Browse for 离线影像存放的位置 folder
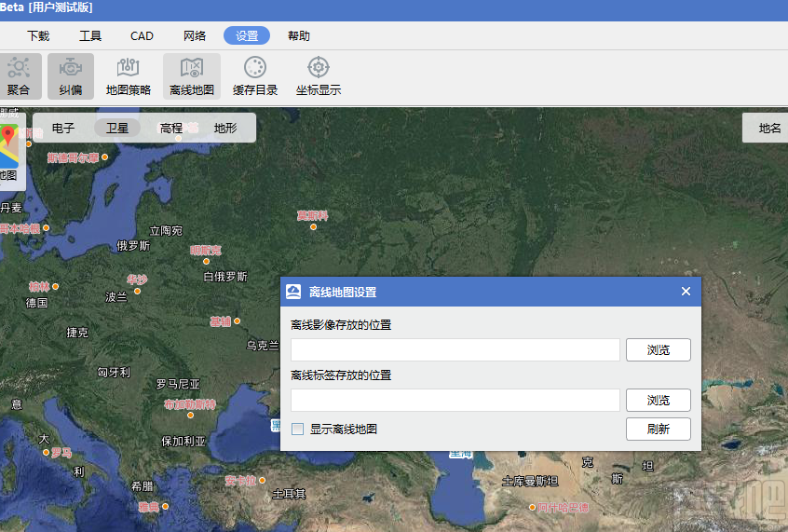788x532 pixels. pos(658,349)
